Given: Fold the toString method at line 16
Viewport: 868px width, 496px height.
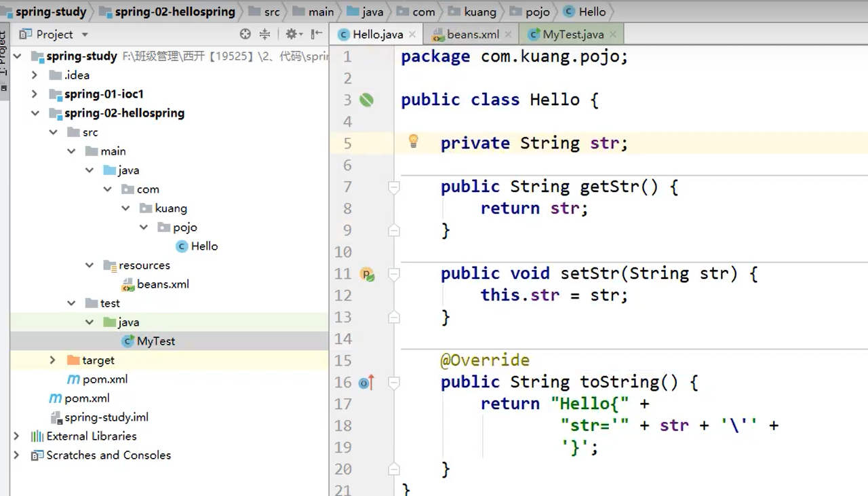Looking at the screenshot, I should [394, 383].
